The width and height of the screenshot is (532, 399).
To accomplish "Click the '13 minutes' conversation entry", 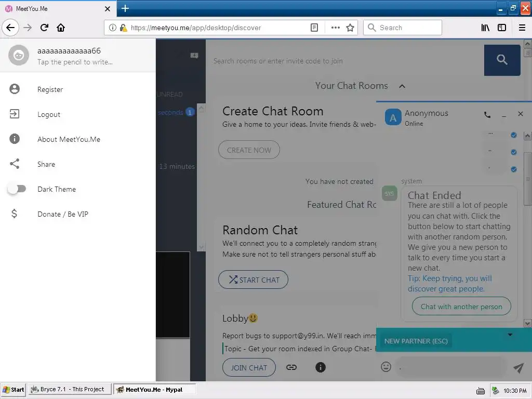I will pos(177,166).
